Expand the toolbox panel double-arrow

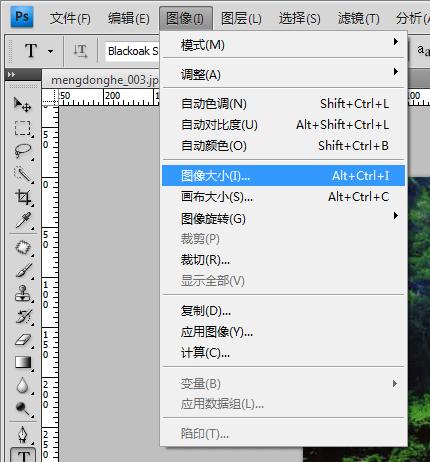[x=11, y=74]
